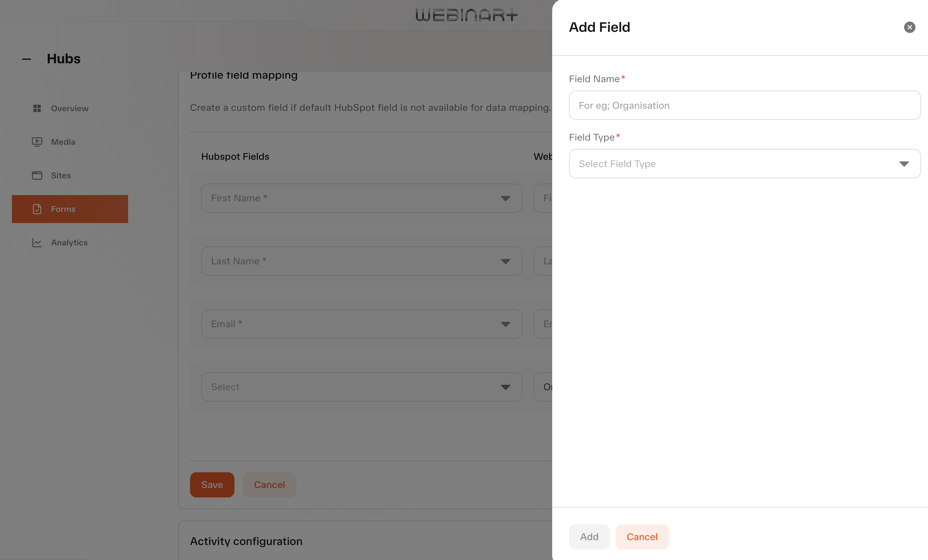Collapse the Hubs sidebar with minus icon
This screenshot has width=928, height=560.
click(26, 59)
